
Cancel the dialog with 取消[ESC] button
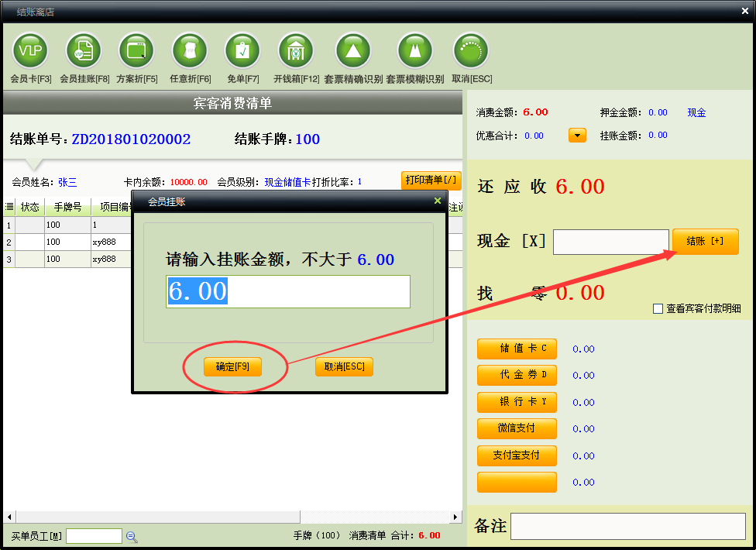(344, 366)
